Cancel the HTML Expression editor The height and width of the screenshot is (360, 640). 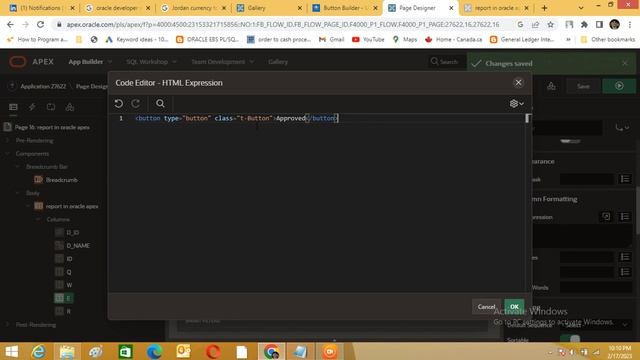[486, 307]
